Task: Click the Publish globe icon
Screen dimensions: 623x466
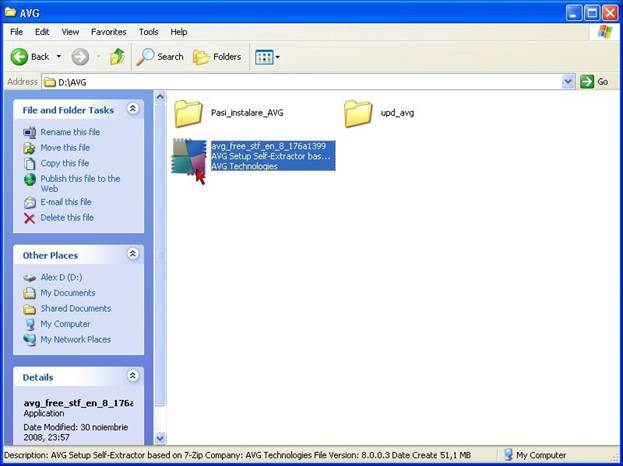Action: tap(29, 180)
